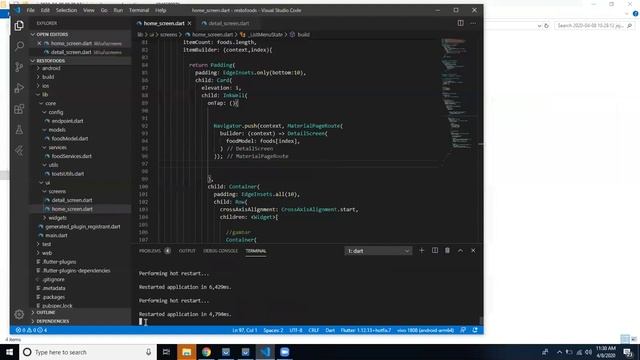The height and width of the screenshot is (360, 640).
Task: Open editor More Actions ellipsis
Action: coord(473,23)
